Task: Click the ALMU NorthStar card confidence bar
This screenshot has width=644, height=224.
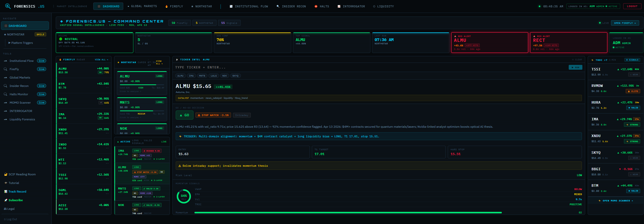Action: pos(142,85)
